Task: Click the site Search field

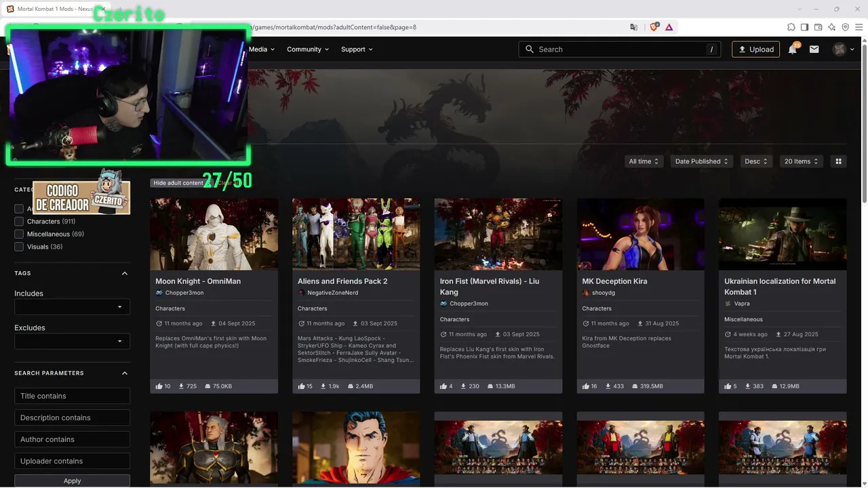Action: pos(620,49)
